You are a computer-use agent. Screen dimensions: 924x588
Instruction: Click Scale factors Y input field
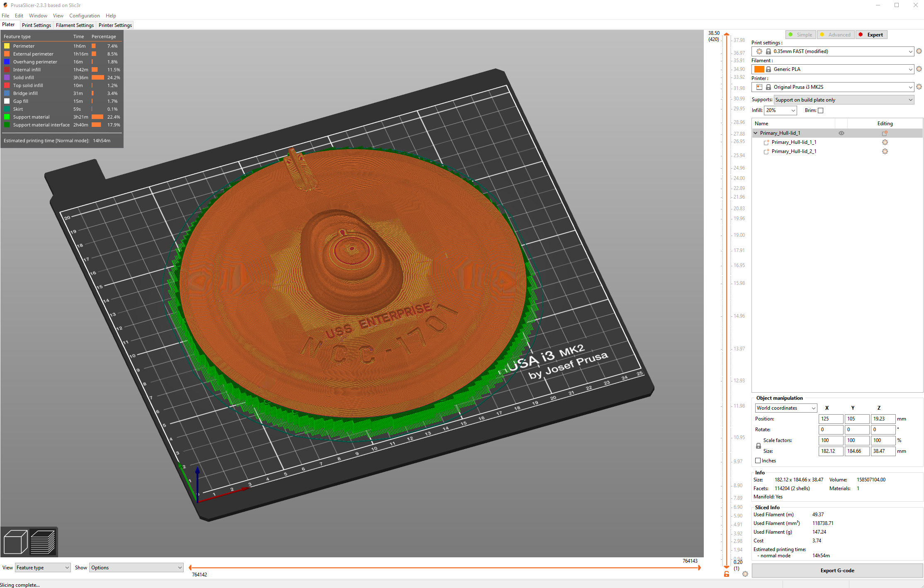tap(857, 440)
